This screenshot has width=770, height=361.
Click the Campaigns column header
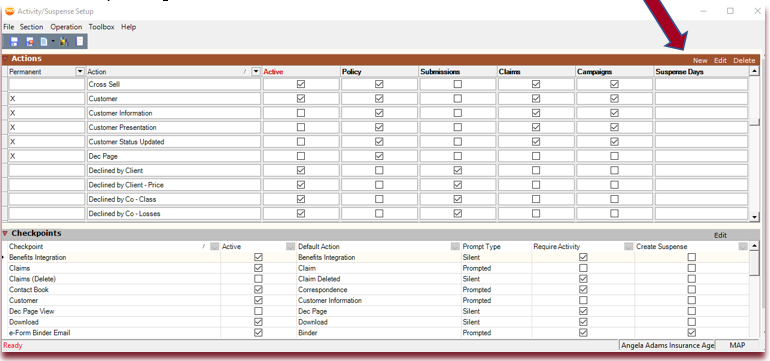(x=614, y=72)
